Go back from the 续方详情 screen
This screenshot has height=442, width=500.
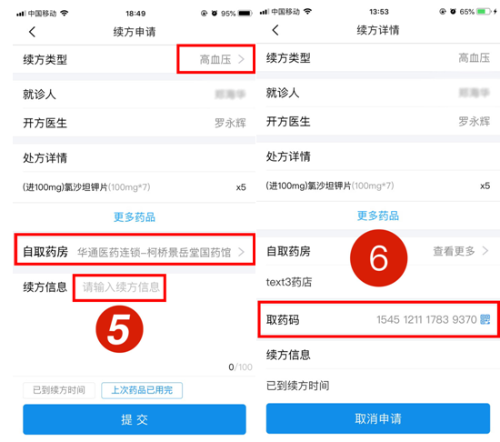click(275, 30)
